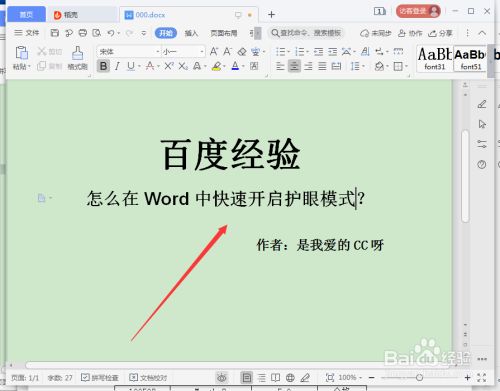Click the selection arrow icon in right sidebar
Screen dimensions: 500x391
coord(482,124)
